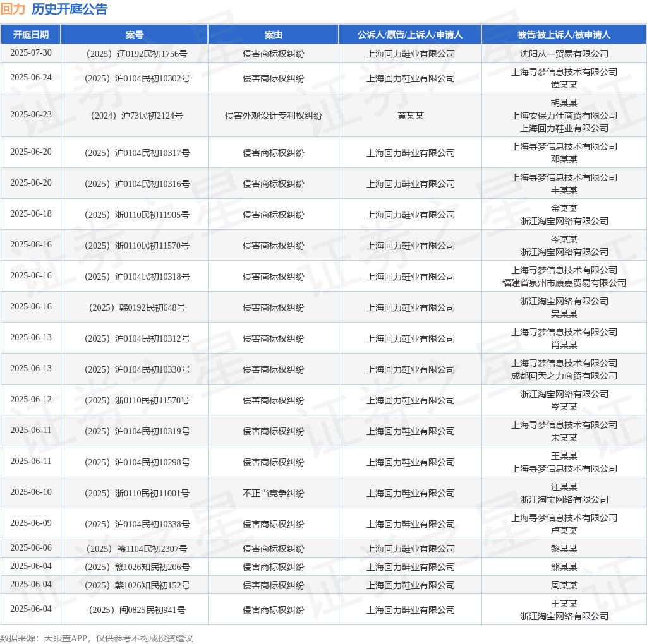The width and height of the screenshot is (647, 644).
Task: Click case number 赣1026知民初152号
Action: tap(137, 585)
